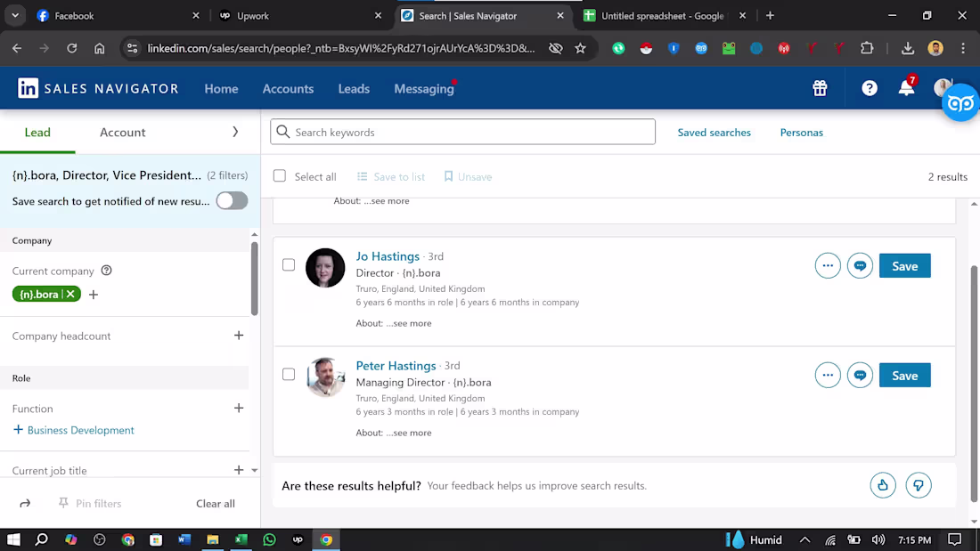Open more options for Peter Hastings

[x=828, y=376]
